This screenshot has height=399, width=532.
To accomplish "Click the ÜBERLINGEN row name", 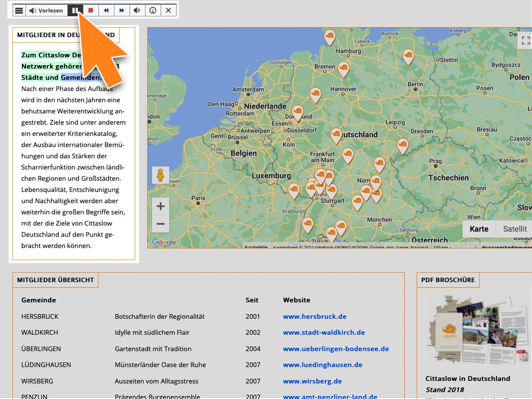I will point(41,349).
